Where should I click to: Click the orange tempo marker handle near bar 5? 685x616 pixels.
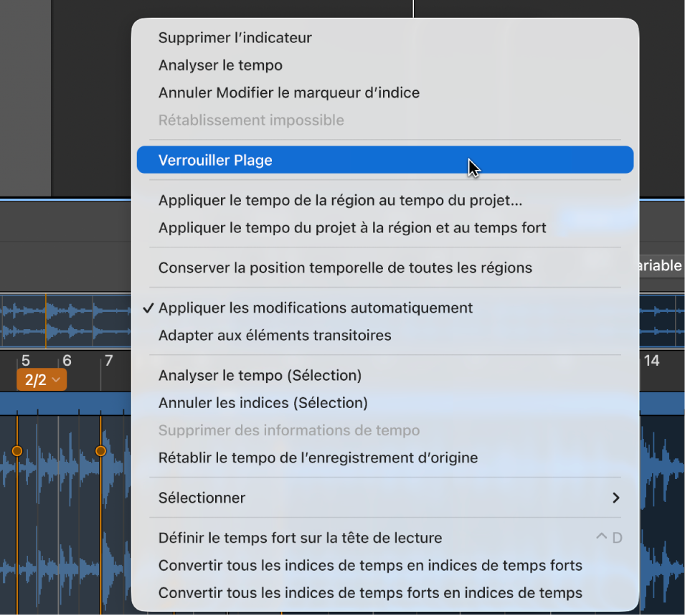tap(17, 451)
